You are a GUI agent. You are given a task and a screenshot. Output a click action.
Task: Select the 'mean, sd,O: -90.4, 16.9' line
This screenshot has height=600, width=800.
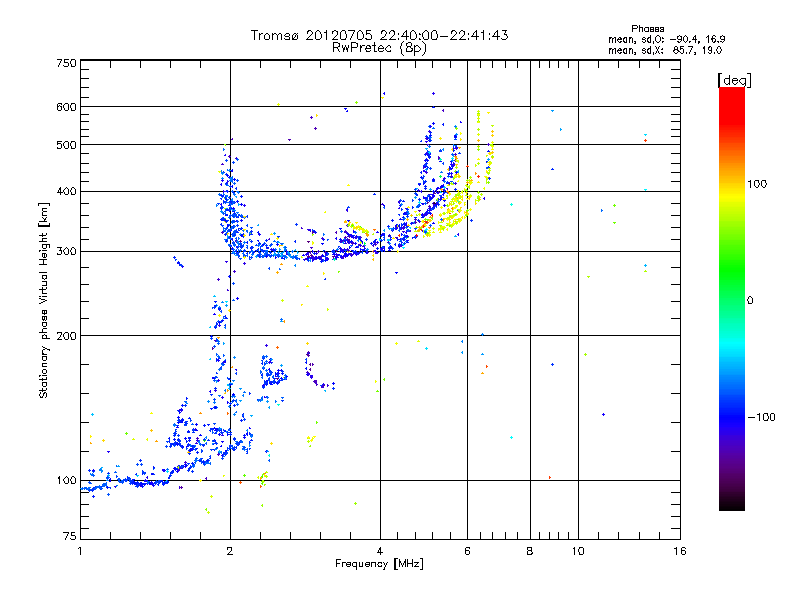pyautogui.click(x=666, y=39)
